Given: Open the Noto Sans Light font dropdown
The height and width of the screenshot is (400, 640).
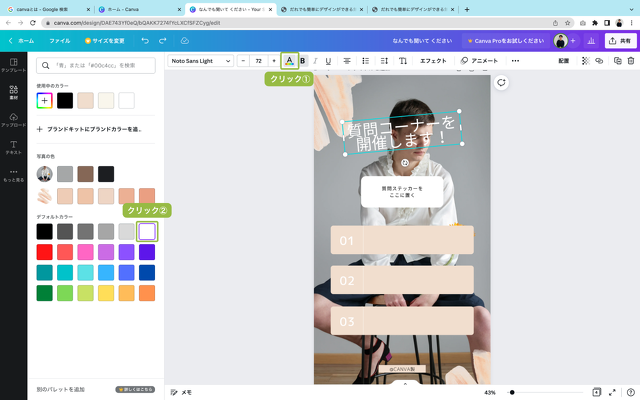Looking at the screenshot, I should pos(200,61).
